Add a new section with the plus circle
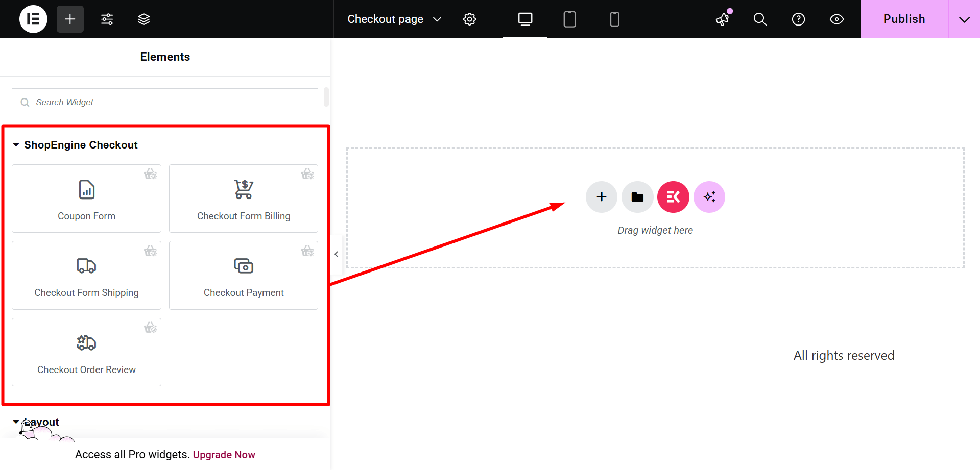980x470 pixels. click(x=601, y=197)
